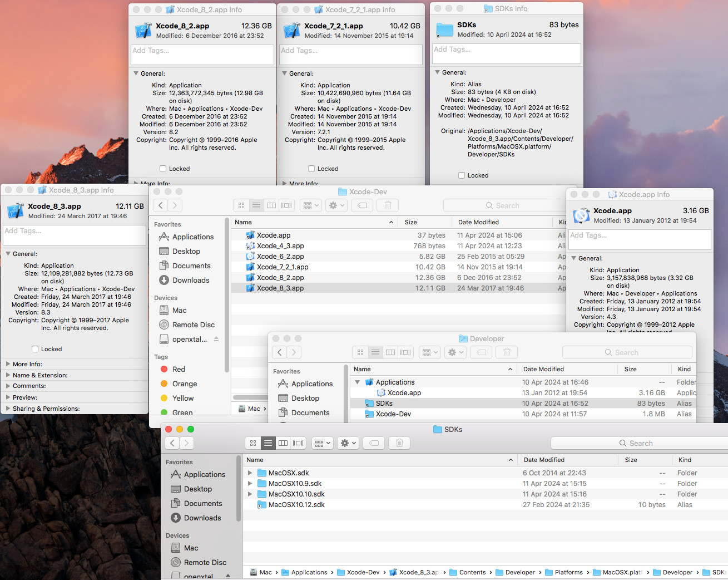Open Documents in SDKs window sidebar
The height and width of the screenshot is (580, 728).
196,503
